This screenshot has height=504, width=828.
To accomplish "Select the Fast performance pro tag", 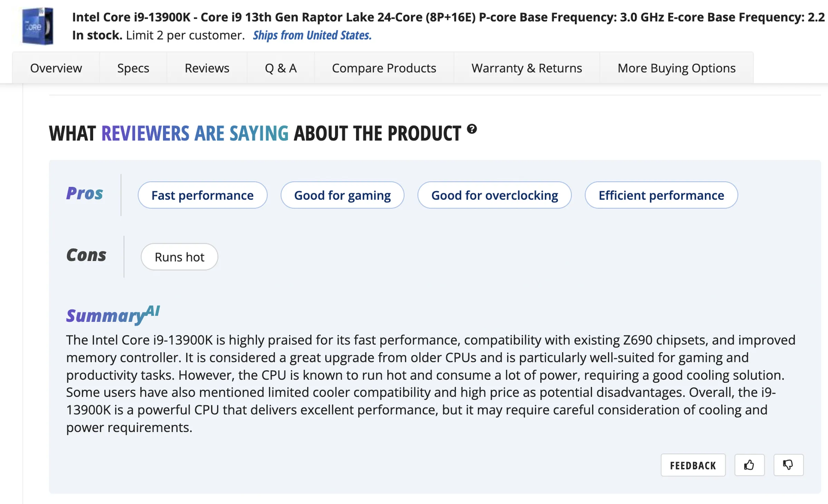I will point(203,195).
